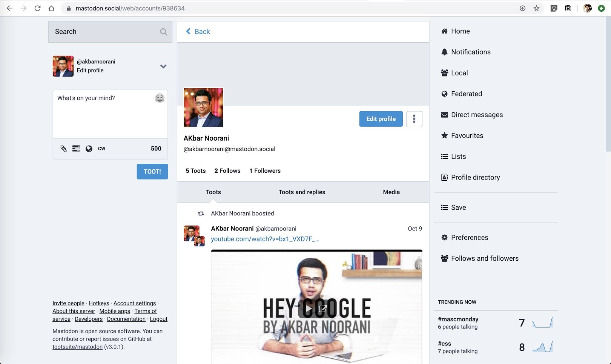Click the boosted toot author avatar
The height and width of the screenshot is (364, 611).
194,236
